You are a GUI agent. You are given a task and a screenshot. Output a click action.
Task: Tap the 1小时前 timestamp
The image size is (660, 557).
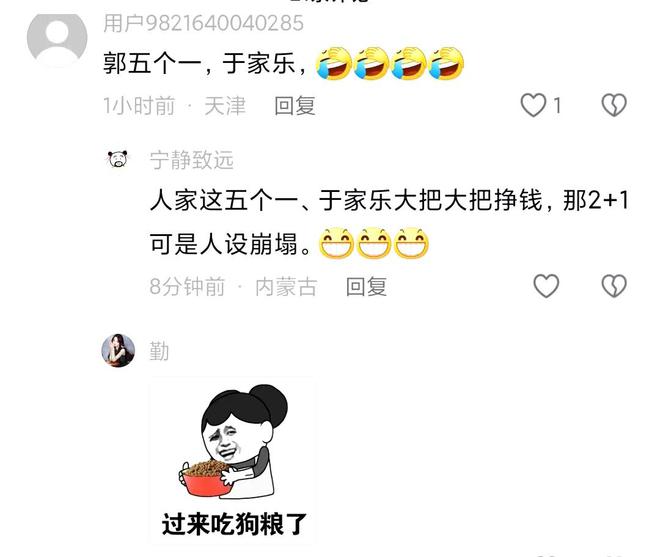click(x=139, y=106)
